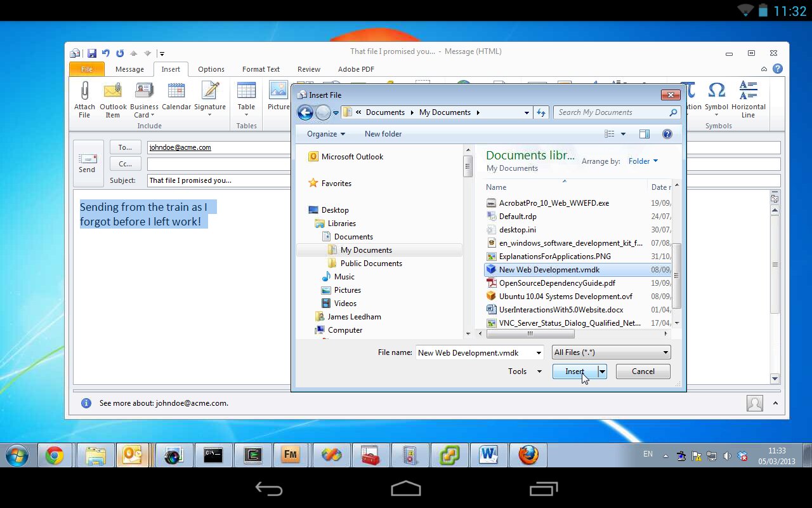This screenshot has height=508, width=812.
Task: Click New folder button
Action: coord(383,134)
